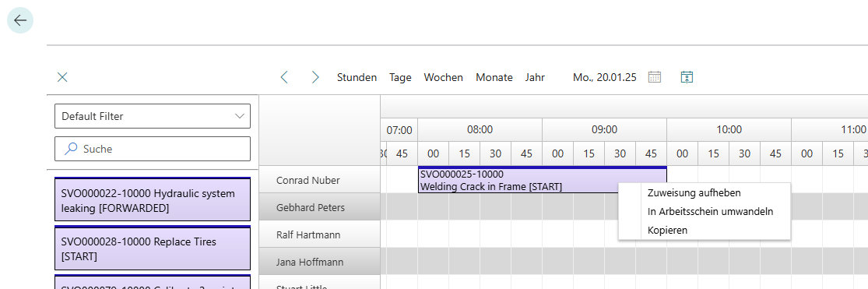
Task: Choose Kopieren from context menu
Action: click(668, 231)
